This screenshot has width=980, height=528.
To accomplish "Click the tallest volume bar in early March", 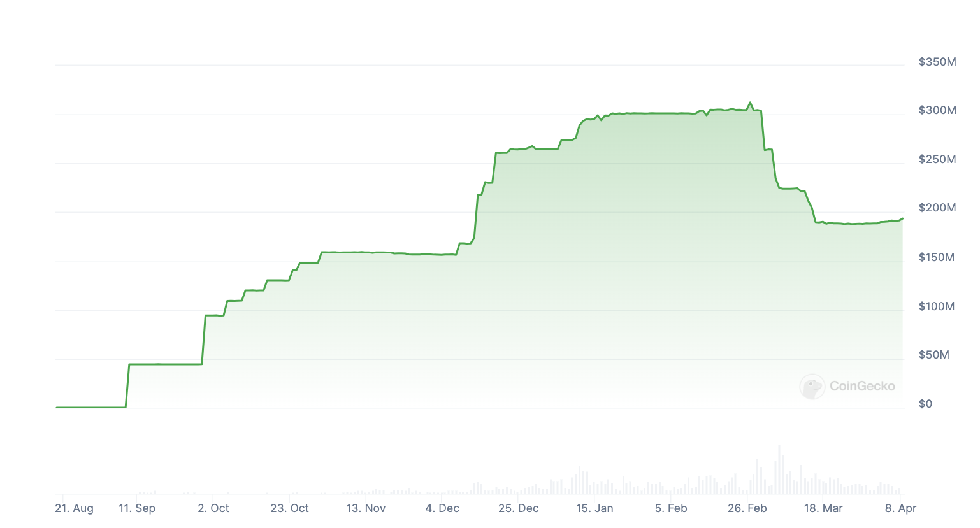I will [x=779, y=470].
